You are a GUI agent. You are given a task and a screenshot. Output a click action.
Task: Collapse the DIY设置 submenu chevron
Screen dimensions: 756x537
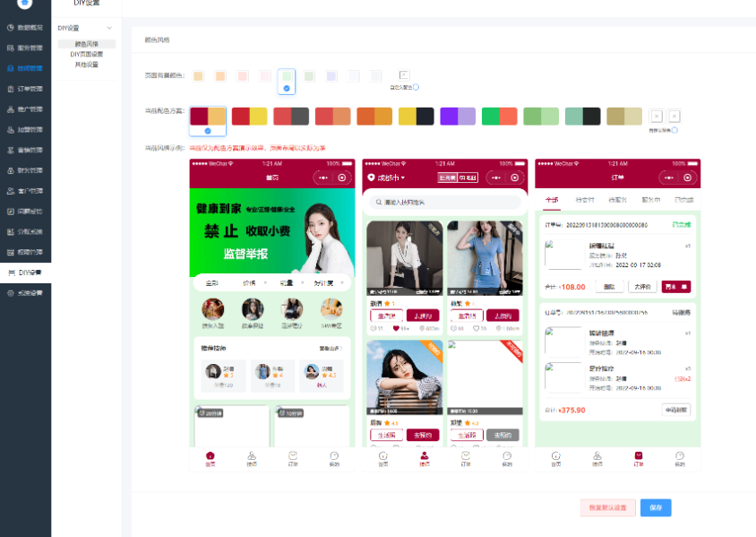pyautogui.click(x=109, y=28)
